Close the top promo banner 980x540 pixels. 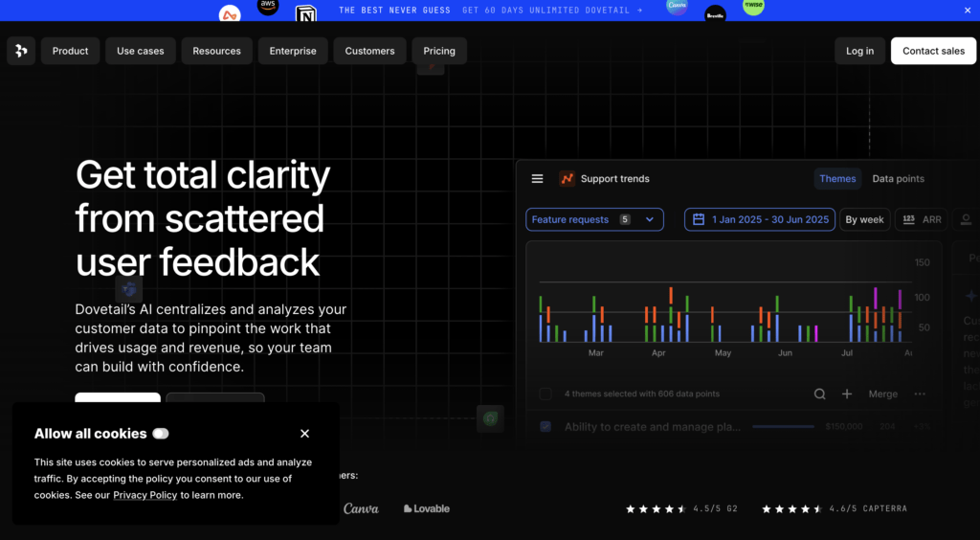(x=967, y=11)
